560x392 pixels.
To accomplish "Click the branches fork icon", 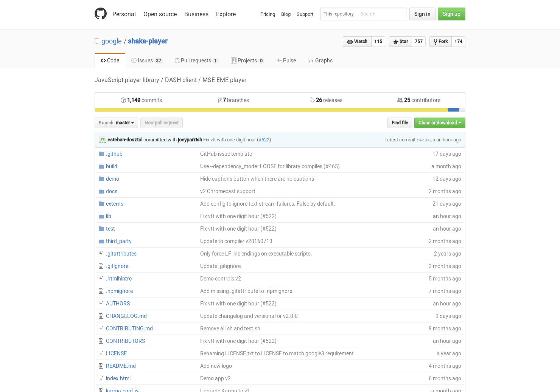I will tap(220, 100).
